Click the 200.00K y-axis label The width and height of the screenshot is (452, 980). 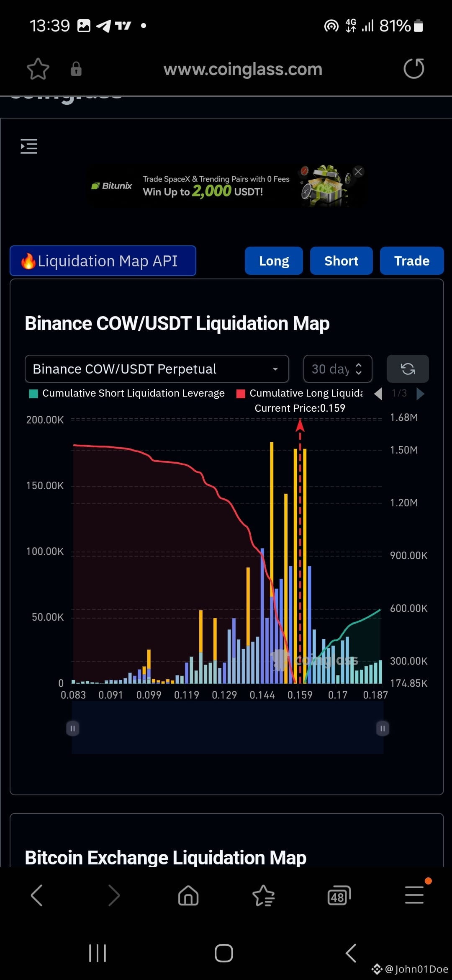[x=45, y=420]
